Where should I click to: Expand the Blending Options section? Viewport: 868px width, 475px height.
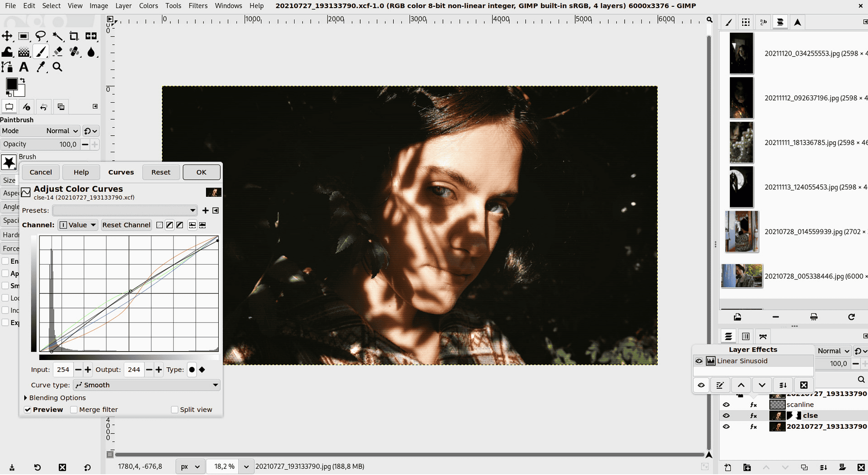(55, 398)
